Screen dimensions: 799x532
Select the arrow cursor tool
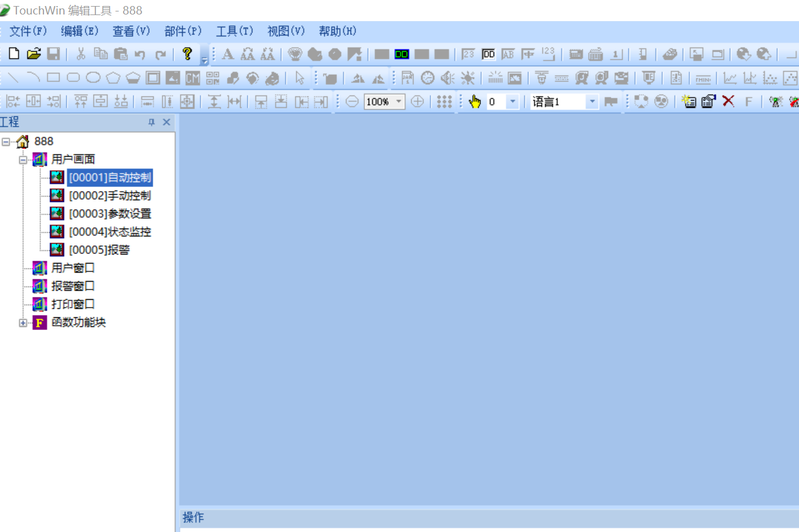[300, 78]
